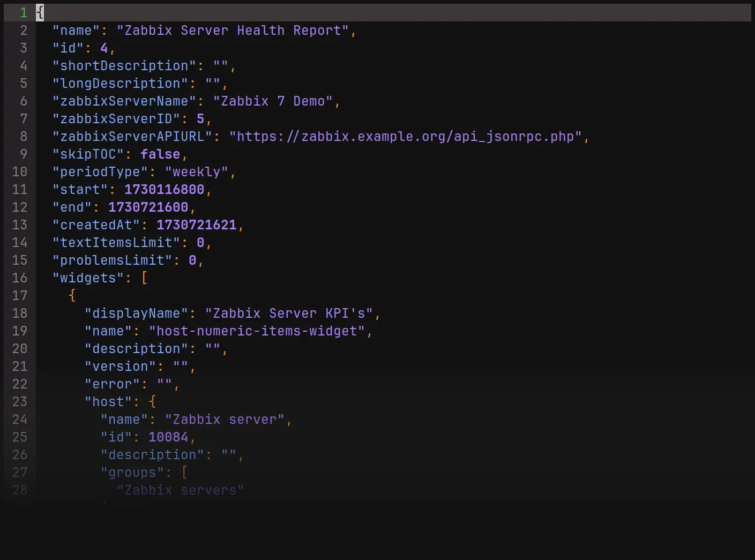755x560 pixels.
Task: Click the createdAt value 1730721621
Action: click(x=197, y=225)
